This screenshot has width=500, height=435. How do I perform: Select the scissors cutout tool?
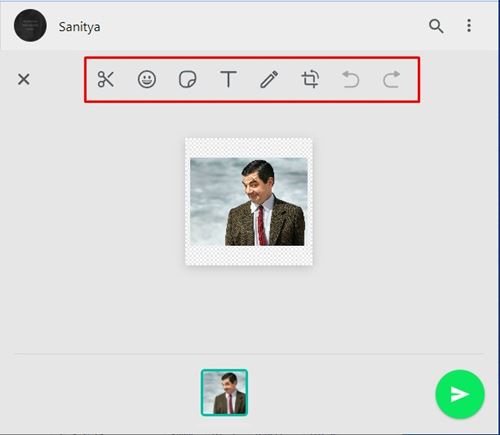(106, 79)
